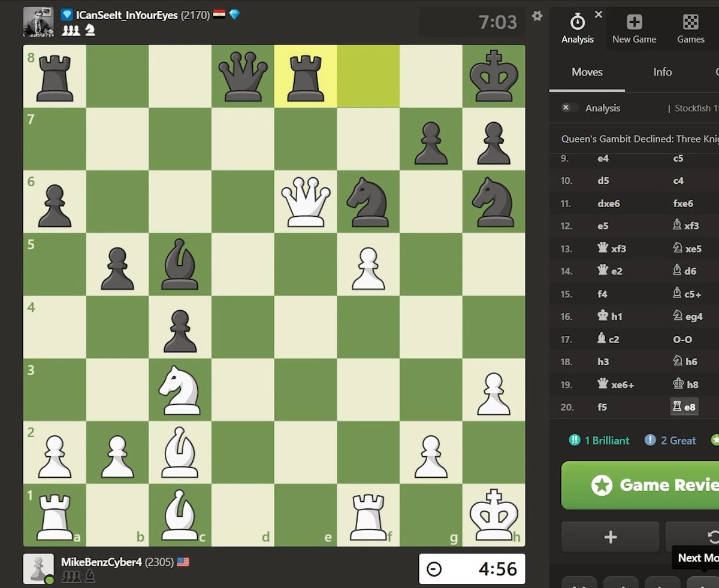Jump to move 18 knight h6
The image size is (719, 588).
coord(684,362)
